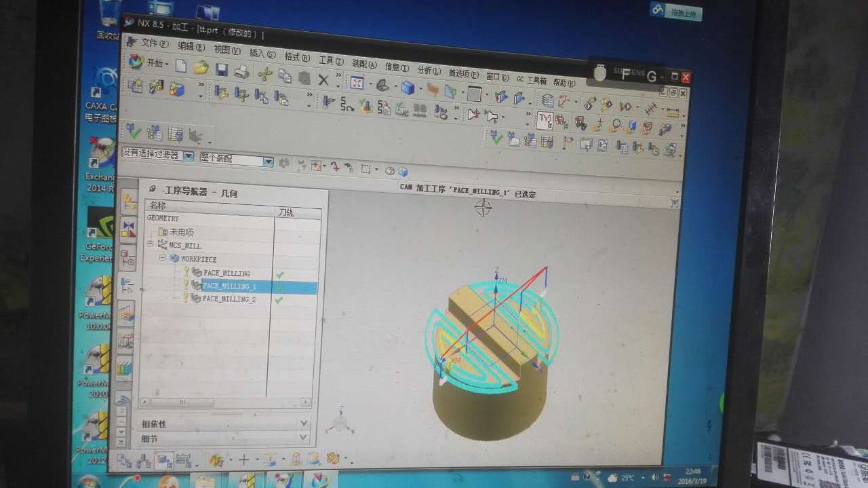Click the Create Program icon
Screen dimensions: 868x488
tap(135, 86)
